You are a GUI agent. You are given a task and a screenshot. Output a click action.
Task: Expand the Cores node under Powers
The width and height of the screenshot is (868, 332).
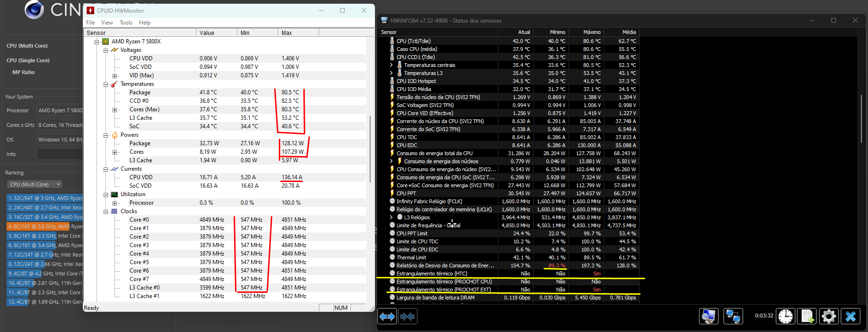pos(114,152)
